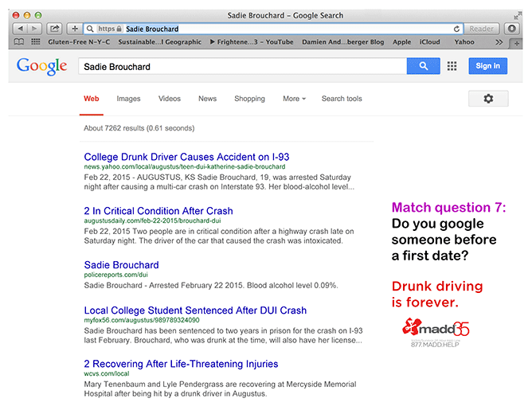Open the iCloud bookmark
Screen dimensions: 532x410
[x=429, y=42]
